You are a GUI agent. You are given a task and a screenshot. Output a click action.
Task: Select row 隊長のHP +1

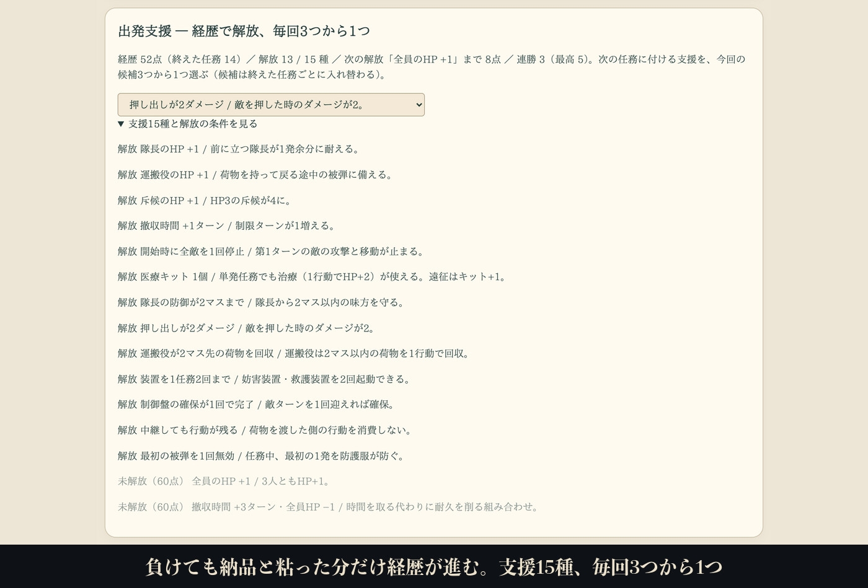pyautogui.click(x=239, y=149)
